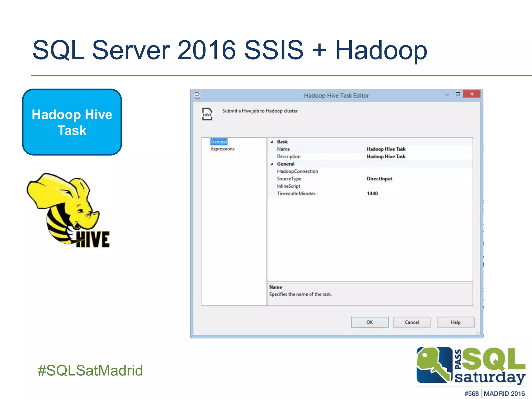Click the 'Submit a Hive job to Hadoop cluster' text
Viewport: 532px width, 399px height.
point(260,111)
